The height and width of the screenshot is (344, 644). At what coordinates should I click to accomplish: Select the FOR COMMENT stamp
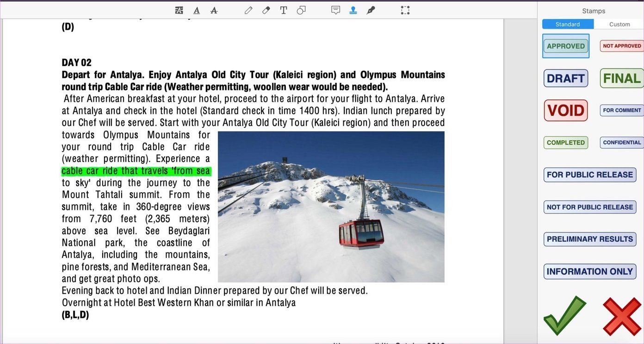tap(622, 110)
